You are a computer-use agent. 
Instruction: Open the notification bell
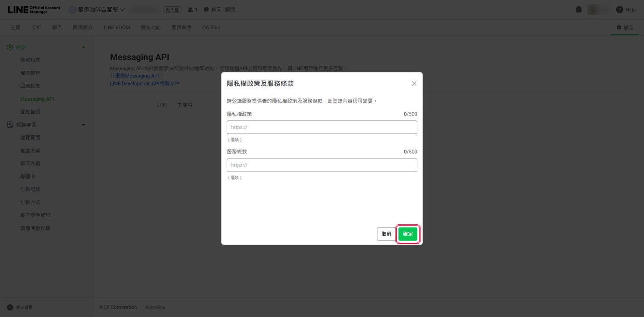coord(579,9)
